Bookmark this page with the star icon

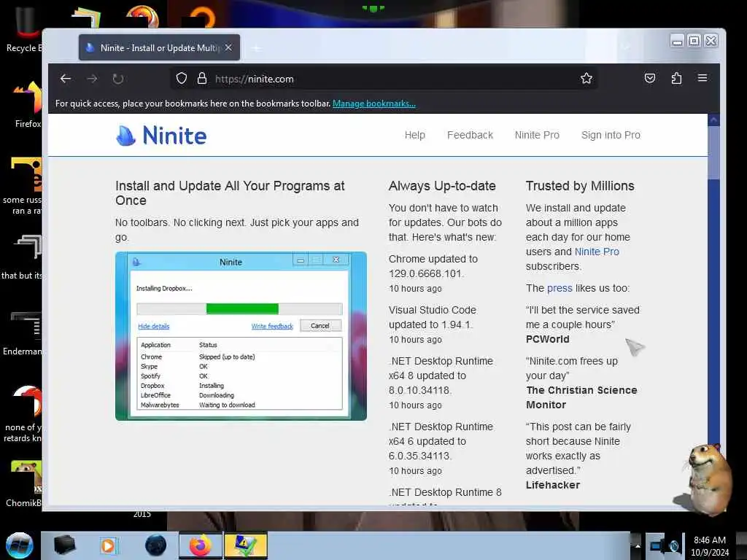(587, 79)
